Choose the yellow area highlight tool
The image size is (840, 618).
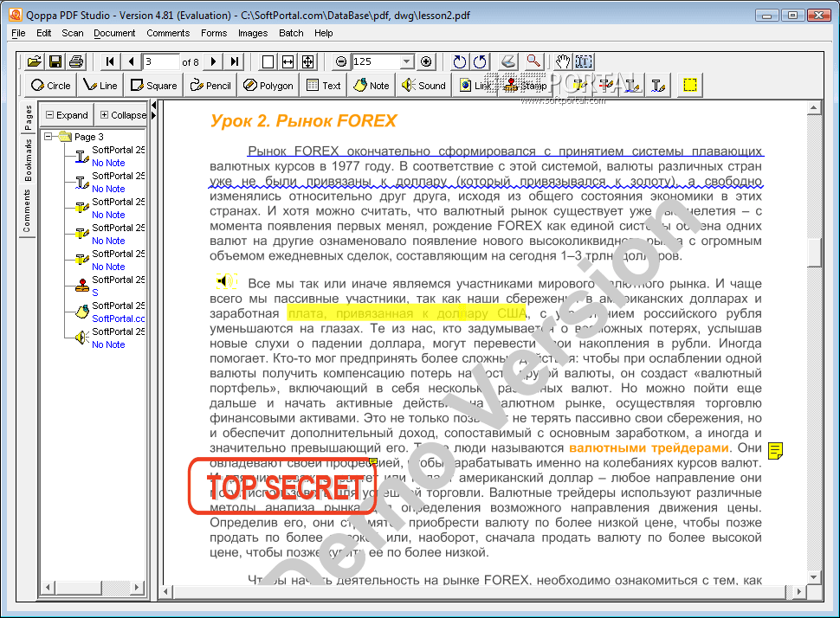[x=690, y=85]
